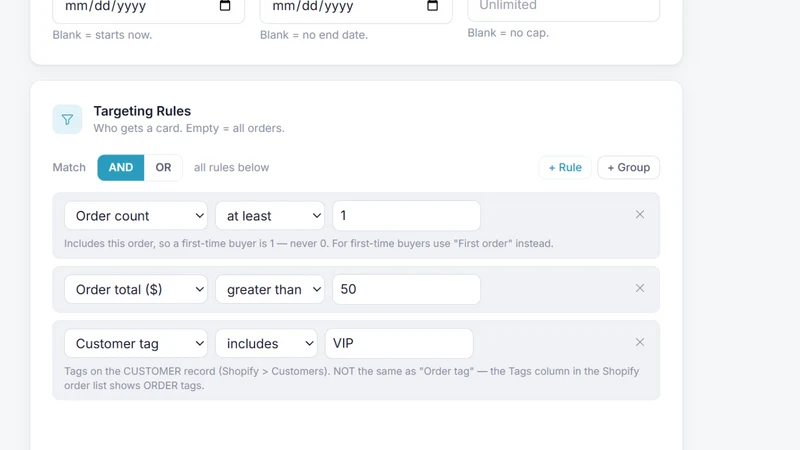Click the Targeting Rules funnel icon
This screenshot has width=800, height=450.
tap(67, 119)
